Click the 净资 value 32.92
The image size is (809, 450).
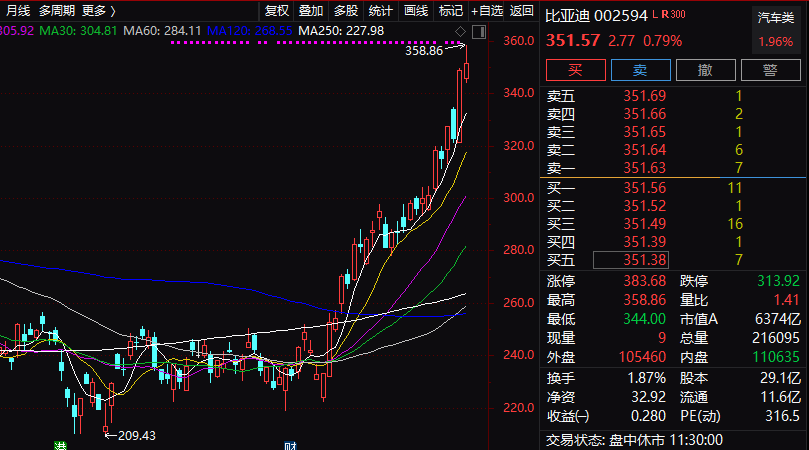[x=649, y=397]
